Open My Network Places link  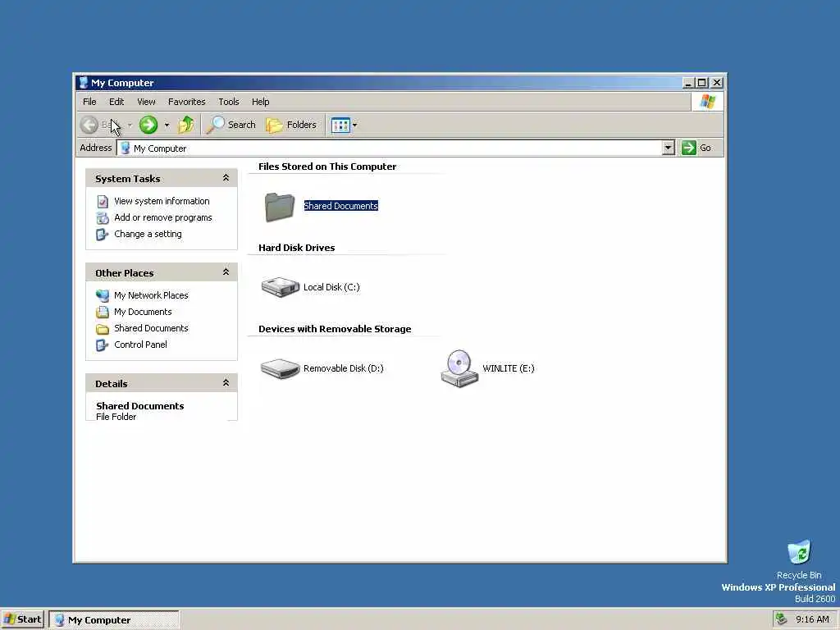pyautogui.click(x=151, y=295)
